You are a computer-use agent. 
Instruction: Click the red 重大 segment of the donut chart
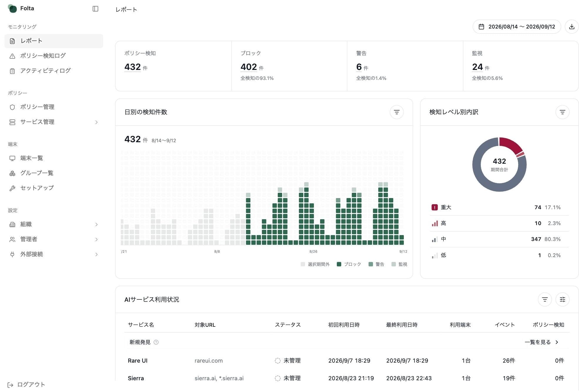(x=511, y=145)
